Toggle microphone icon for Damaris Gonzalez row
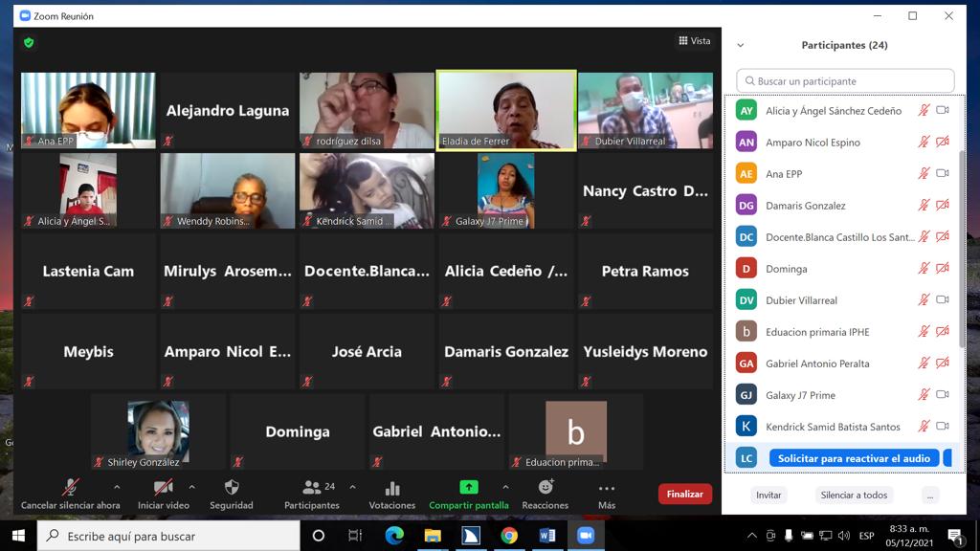The height and width of the screenshot is (551, 980). 924,205
